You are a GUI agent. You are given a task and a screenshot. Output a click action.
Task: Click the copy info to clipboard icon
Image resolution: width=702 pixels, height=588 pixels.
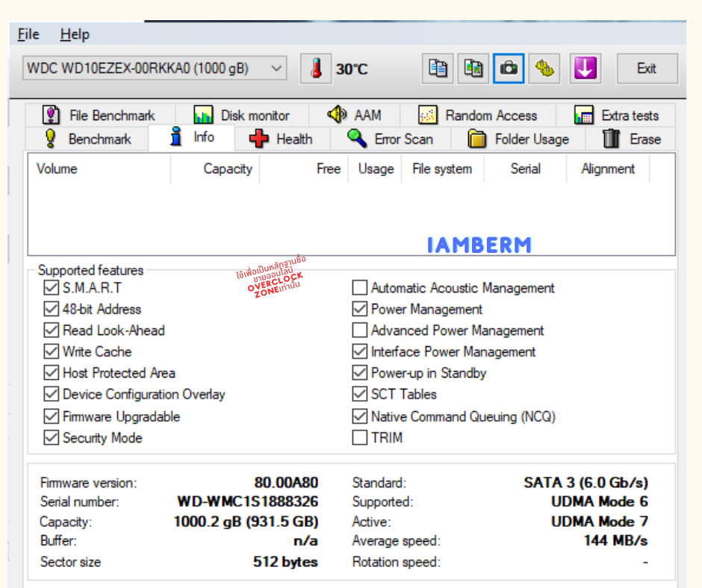coord(438,69)
